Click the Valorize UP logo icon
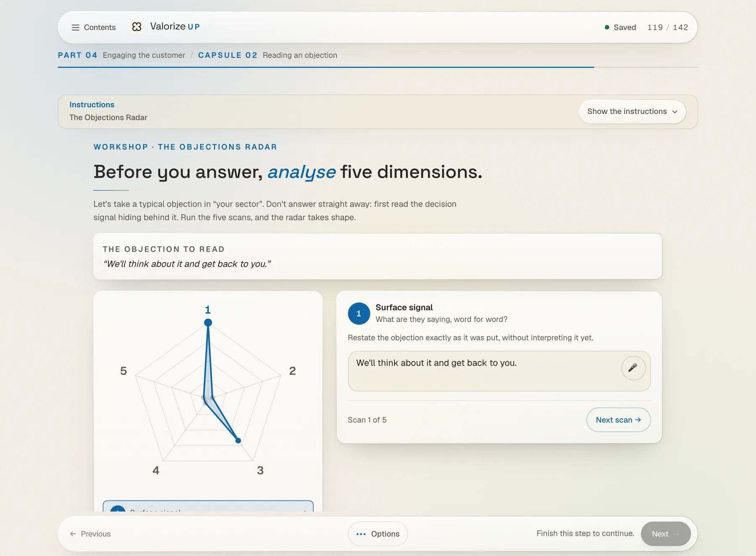The width and height of the screenshot is (756, 556). click(x=137, y=27)
